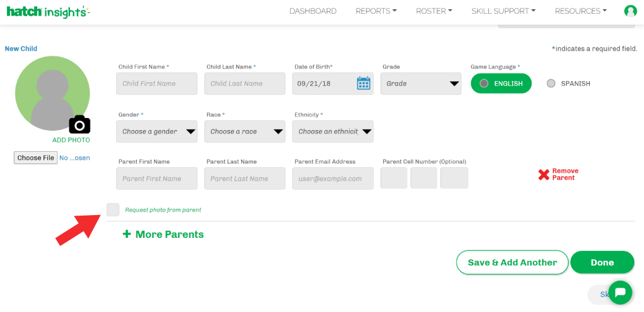Click the plus icon beside More Parents
The height and width of the screenshot is (312, 644).
click(x=127, y=234)
